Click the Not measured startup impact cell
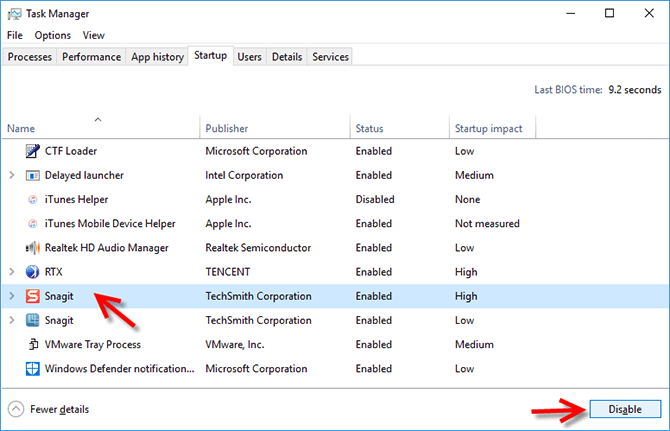670x431 pixels. click(x=487, y=224)
